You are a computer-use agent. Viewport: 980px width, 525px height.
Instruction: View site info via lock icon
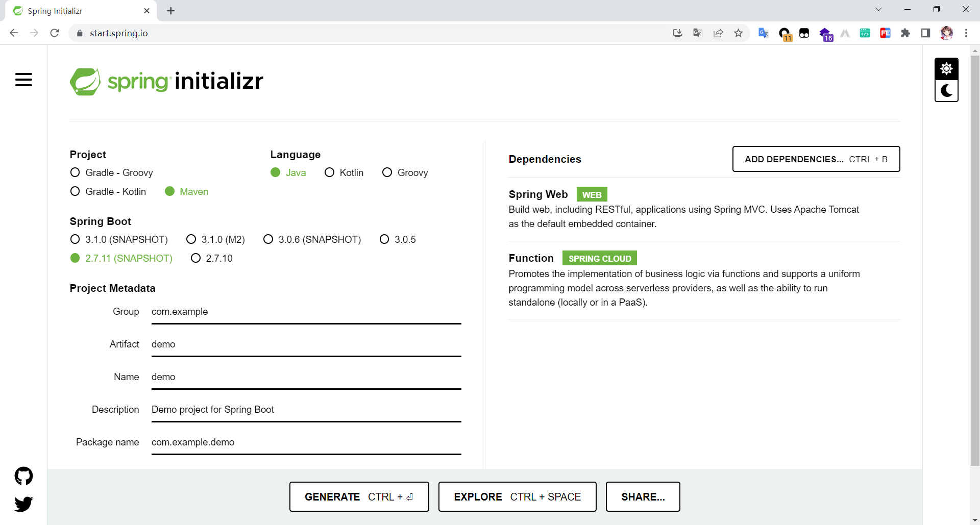tap(79, 33)
